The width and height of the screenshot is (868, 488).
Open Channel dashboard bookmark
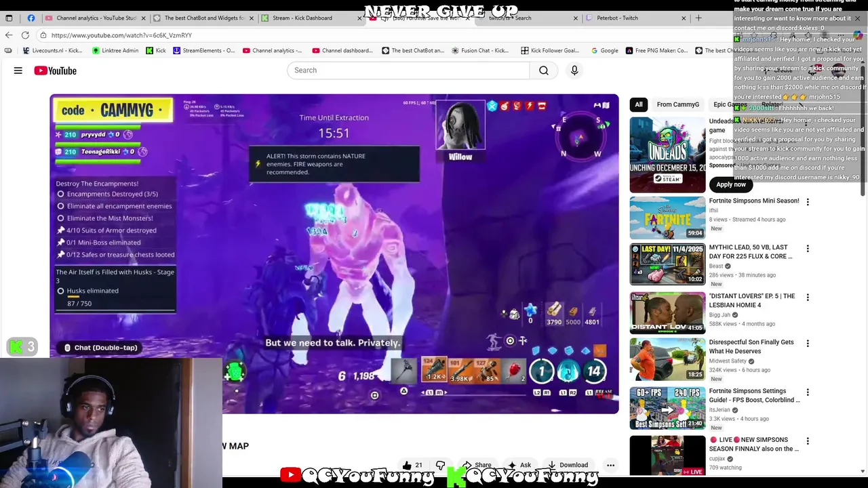coord(342,51)
